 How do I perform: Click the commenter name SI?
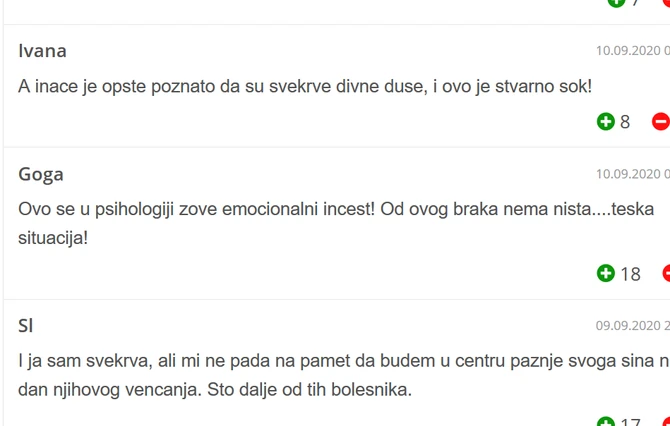[26, 325]
